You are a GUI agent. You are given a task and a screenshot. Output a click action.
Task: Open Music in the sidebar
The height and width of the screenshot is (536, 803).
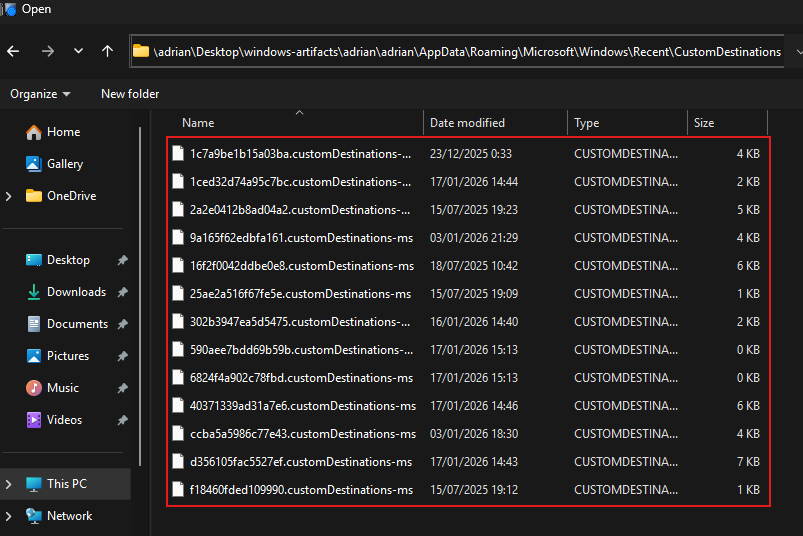click(x=63, y=388)
